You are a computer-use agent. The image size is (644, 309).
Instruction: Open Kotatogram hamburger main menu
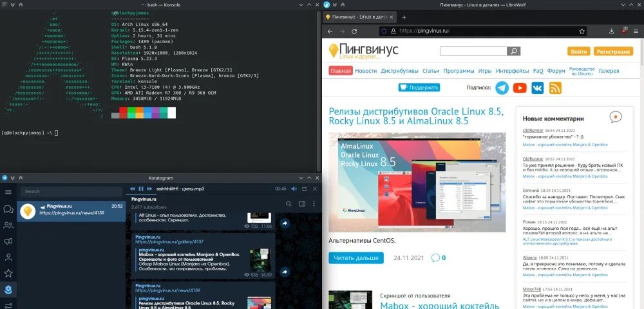point(8,192)
